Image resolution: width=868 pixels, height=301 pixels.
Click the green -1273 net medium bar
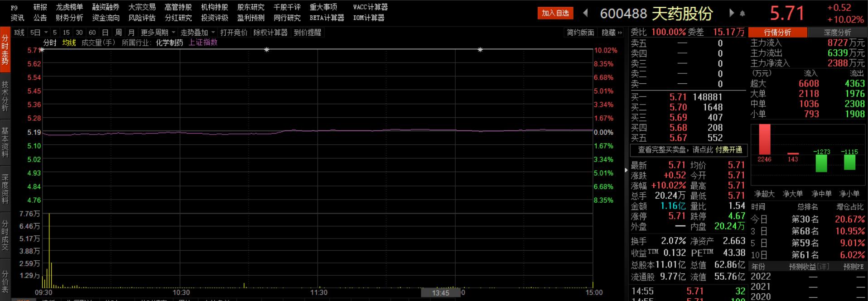(821, 163)
